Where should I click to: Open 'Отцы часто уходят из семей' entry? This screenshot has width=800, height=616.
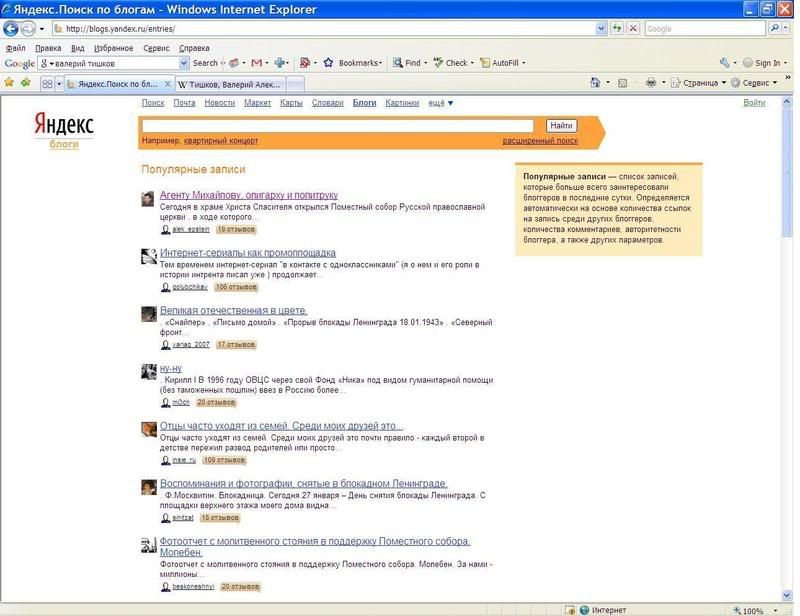tap(281, 426)
